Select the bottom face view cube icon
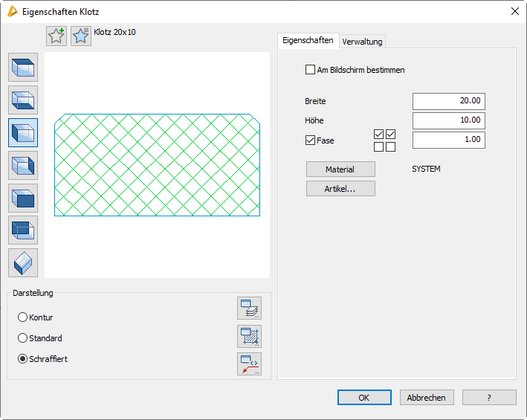This screenshot has height=420, width=527. tap(23, 100)
